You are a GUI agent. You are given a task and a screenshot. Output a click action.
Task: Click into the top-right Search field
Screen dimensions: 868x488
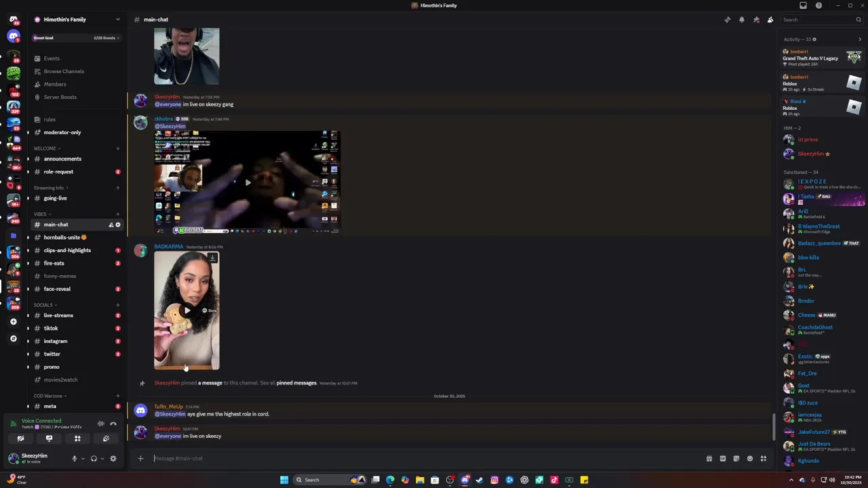coord(821,20)
